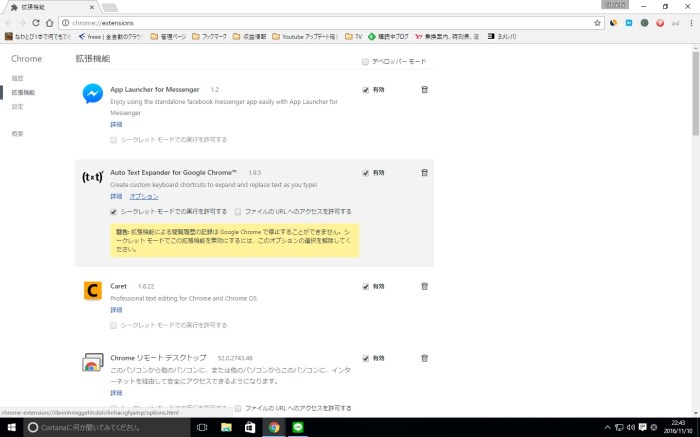Open the 管理ページ bookmarks folder
Screen dimensions: 700x437
pos(168,37)
